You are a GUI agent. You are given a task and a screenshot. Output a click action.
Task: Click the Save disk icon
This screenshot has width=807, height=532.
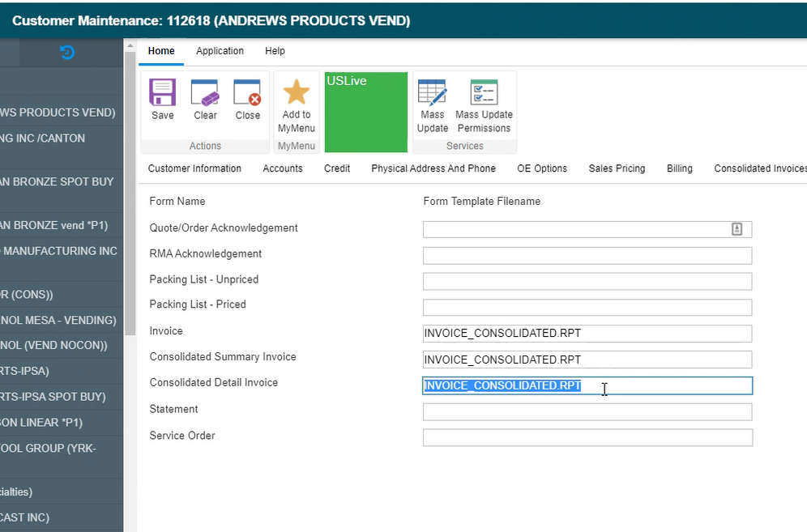click(x=162, y=93)
